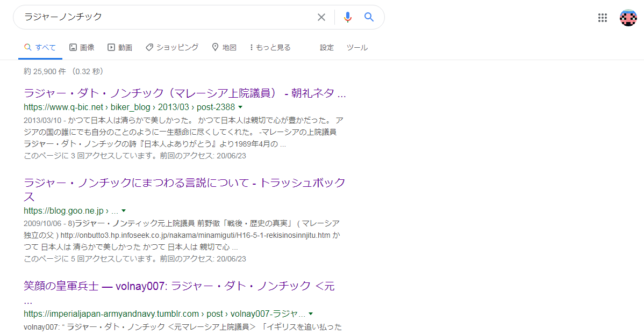This screenshot has height=335, width=644.
Task: Open 設定 search settings
Action: [327, 48]
